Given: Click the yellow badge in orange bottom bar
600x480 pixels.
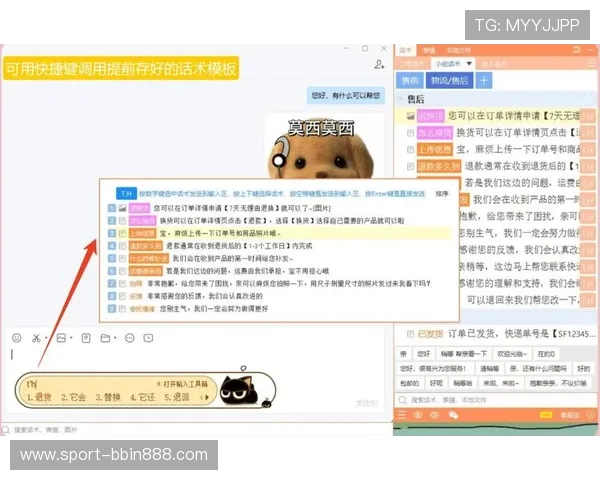Looking at the screenshot, I should click(546, 415).
